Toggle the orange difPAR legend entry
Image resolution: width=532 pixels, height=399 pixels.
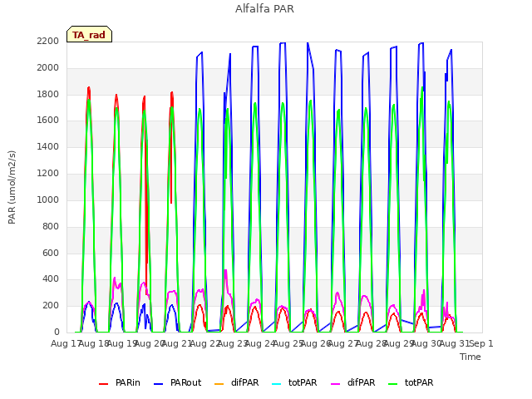(x=236, y=382)
